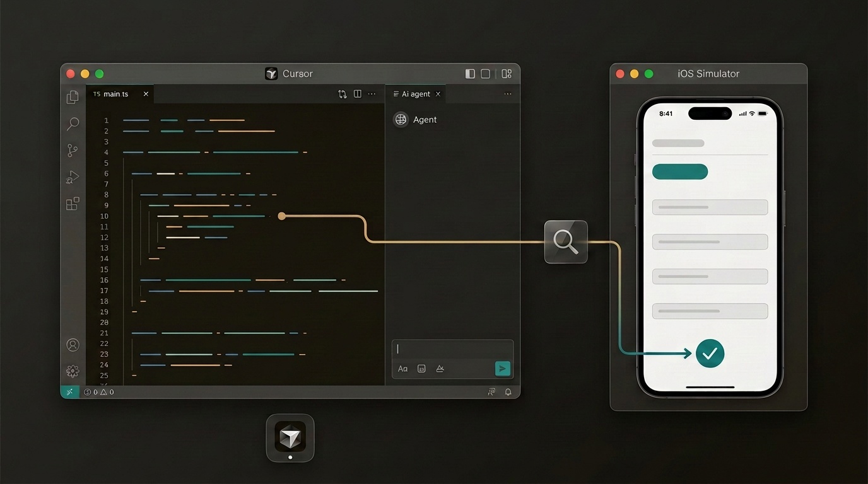Open the Explorer files icon in activity bar
868x484 pixels.
click(x=73, y=96)
